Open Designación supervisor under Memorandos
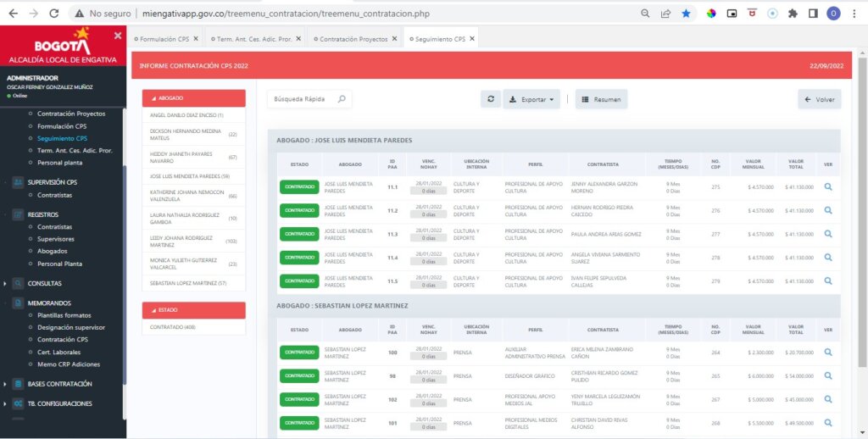 (71, 327)
